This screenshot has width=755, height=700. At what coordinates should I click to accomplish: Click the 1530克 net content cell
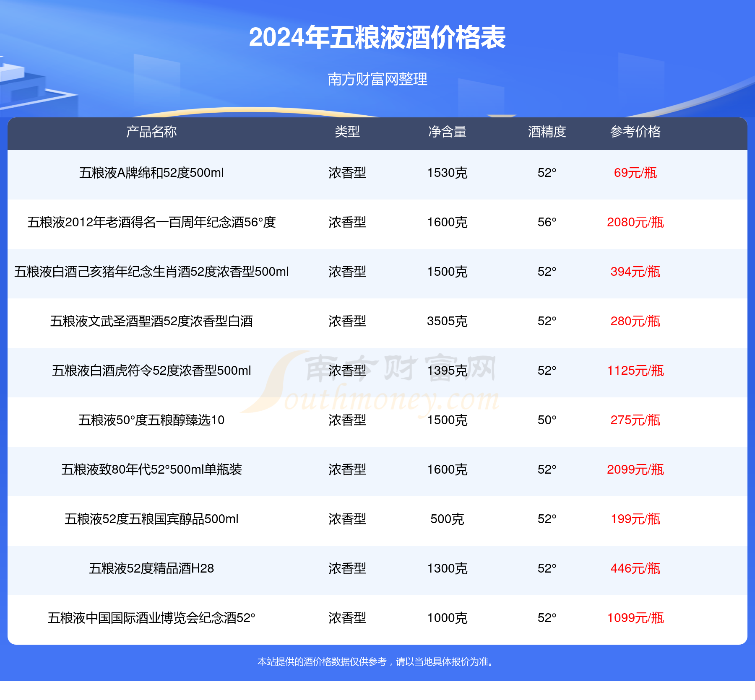pyautogui.click(x=447, y=173)
